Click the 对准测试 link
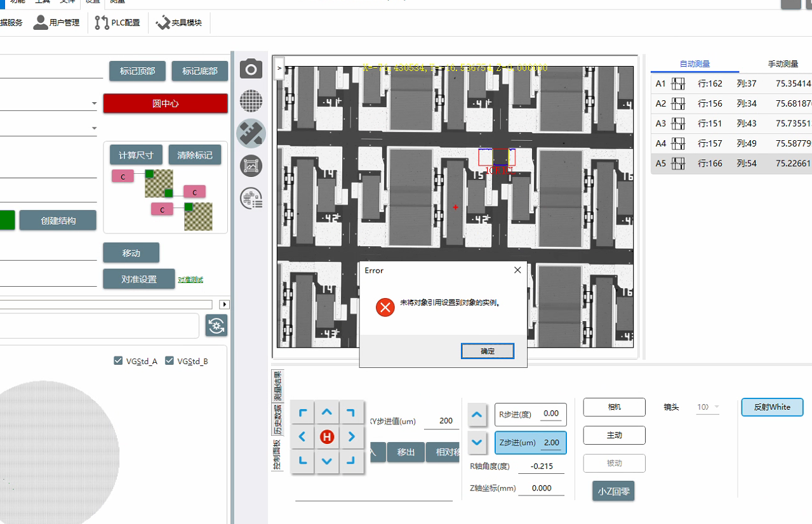 click(x=190, y=280)
